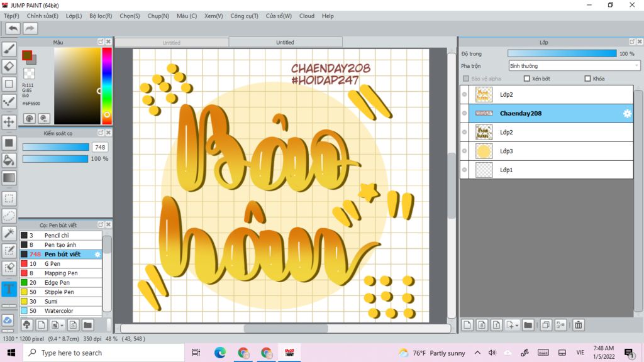Viewport: 644px width, 362px height.
Task: Add new 1-bit layer icon
Action: click(497, 325)
